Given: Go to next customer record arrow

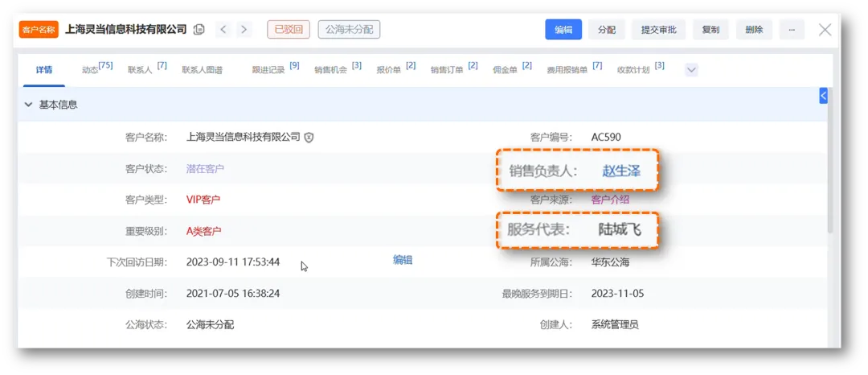Looking at the screenshot, I should tap(244, 30).
